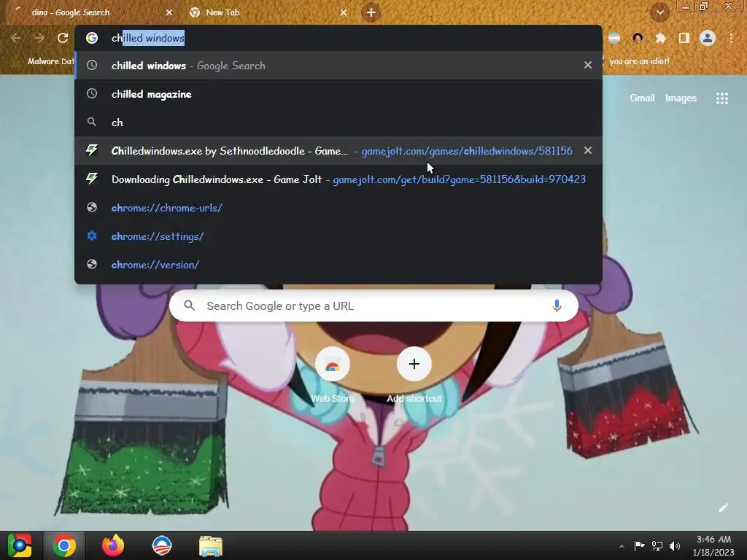Open a new tab with plus button
This screenshot has height=560, width=747.
371,12
